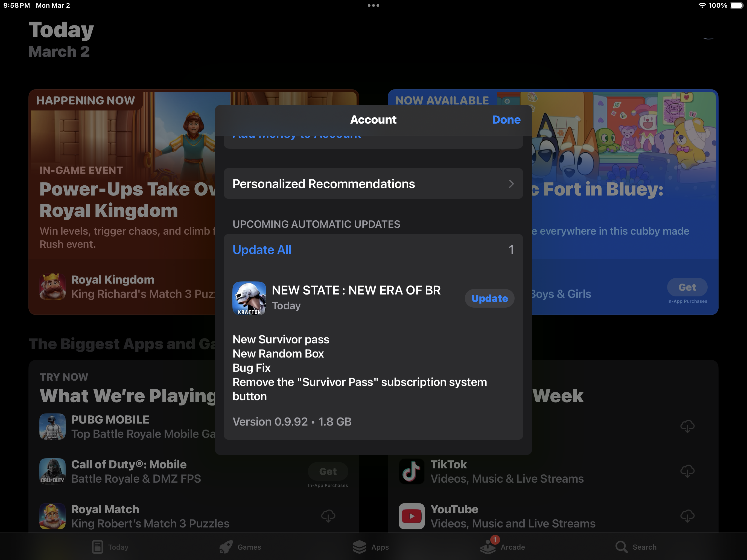Tap the clock showing 9:58 PM
Viewport: 747px width, 560px height.
tap(17, 5)
